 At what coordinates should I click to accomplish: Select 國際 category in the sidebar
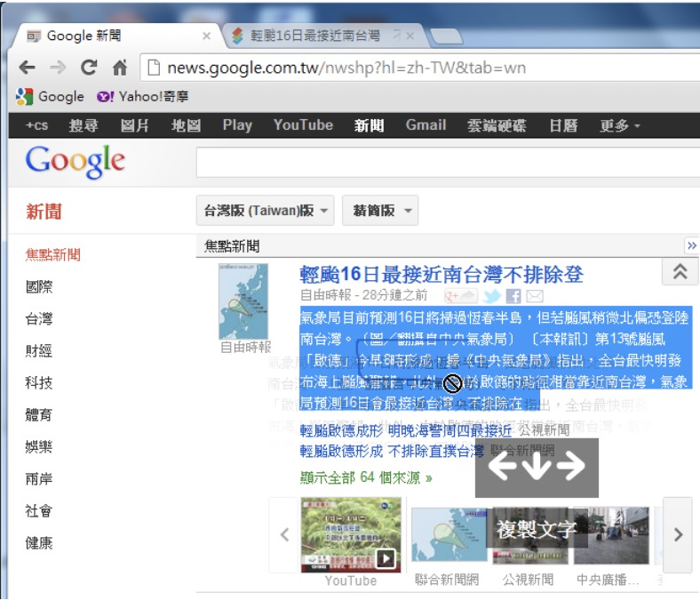pos(39,287)
